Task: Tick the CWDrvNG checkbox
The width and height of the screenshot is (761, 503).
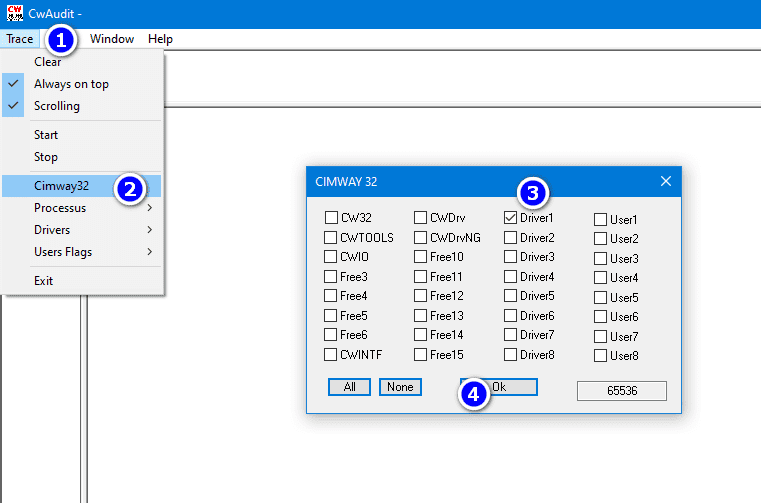Action: [421, 237]
